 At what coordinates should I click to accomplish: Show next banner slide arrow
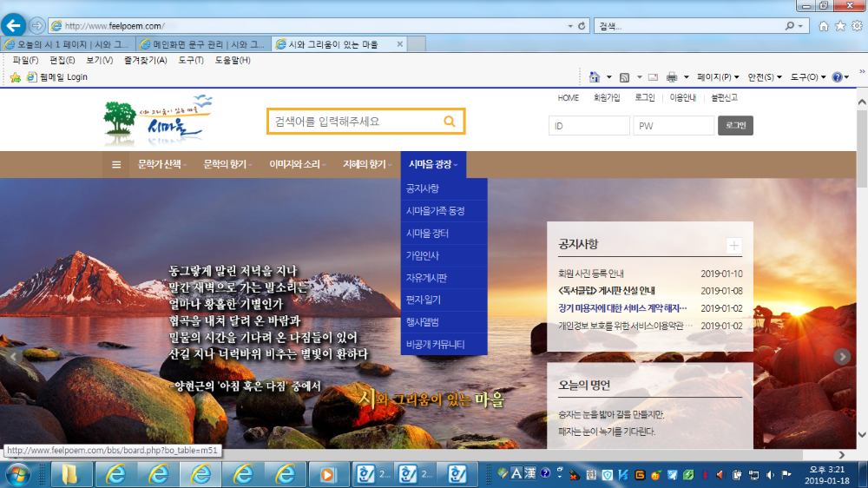(842, 357)
